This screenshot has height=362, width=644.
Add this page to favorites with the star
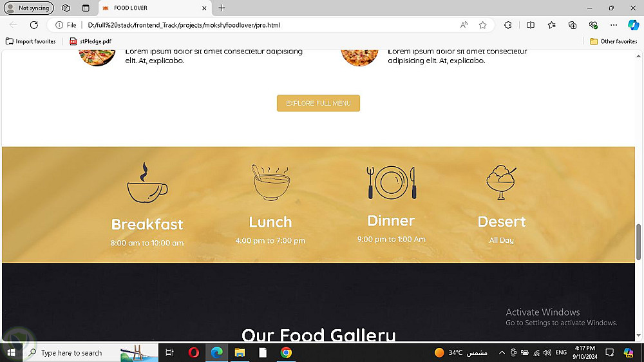click(x=482, y=25)
